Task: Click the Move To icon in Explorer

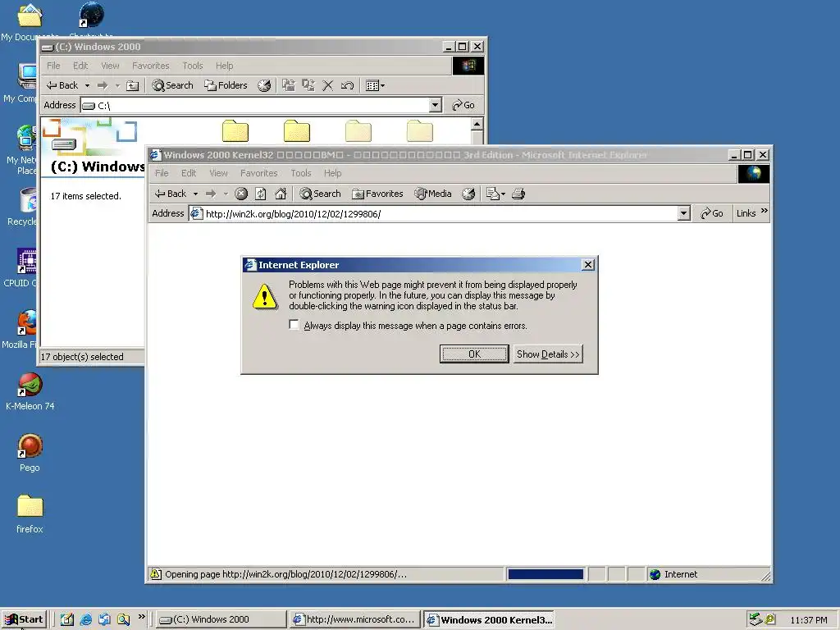Action: pyautogui.click(x=289, y=85)
